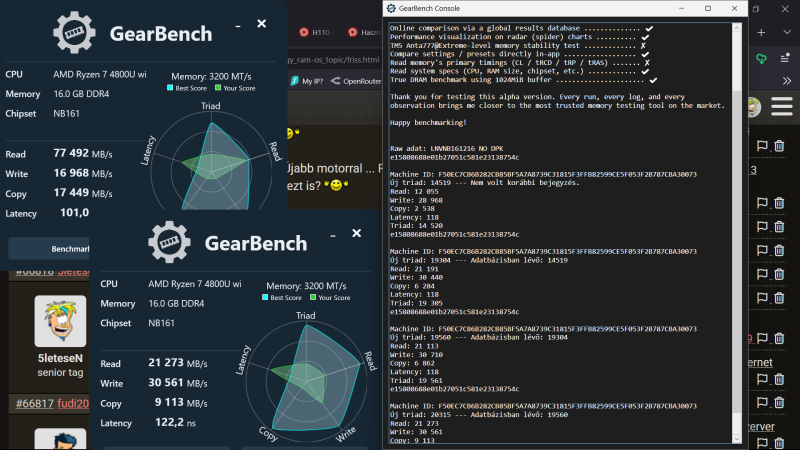Screen dimensions: 800x450
Task: Expand the browser tab list chevron
Action: click(x=787, y=32)
